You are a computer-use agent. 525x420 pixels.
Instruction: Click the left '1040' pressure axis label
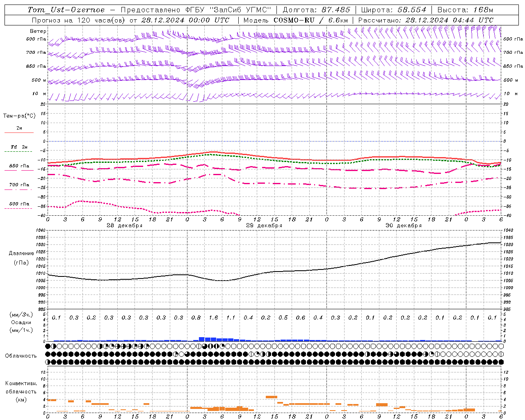coord(40,231)
